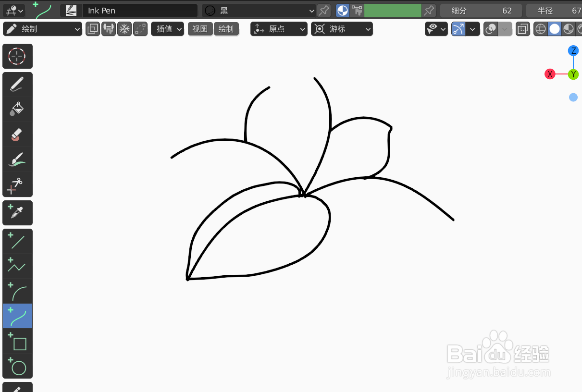Image resolution: width=582 pixels, height=392 pixels.
Task: Pin the material with pushpin icon
Action: [x=324, y=10]
